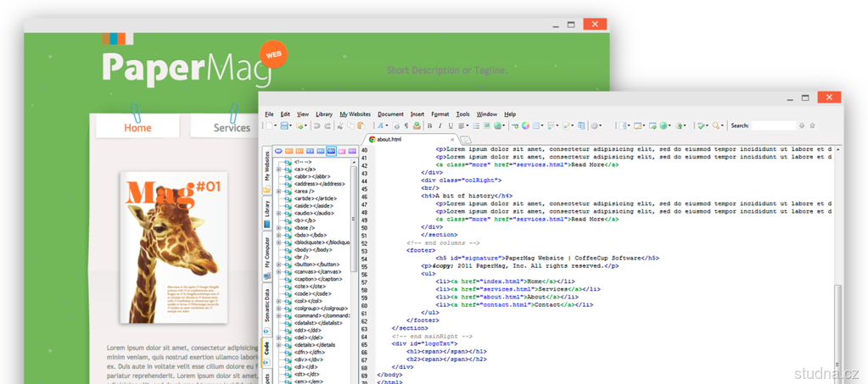This screenshot has width=868, height=384.
Task: Click in the Search input field
Action: 773,125
